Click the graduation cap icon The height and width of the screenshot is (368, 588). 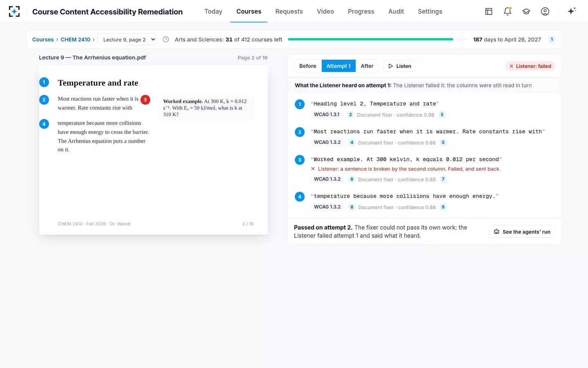tap(526, 11)
